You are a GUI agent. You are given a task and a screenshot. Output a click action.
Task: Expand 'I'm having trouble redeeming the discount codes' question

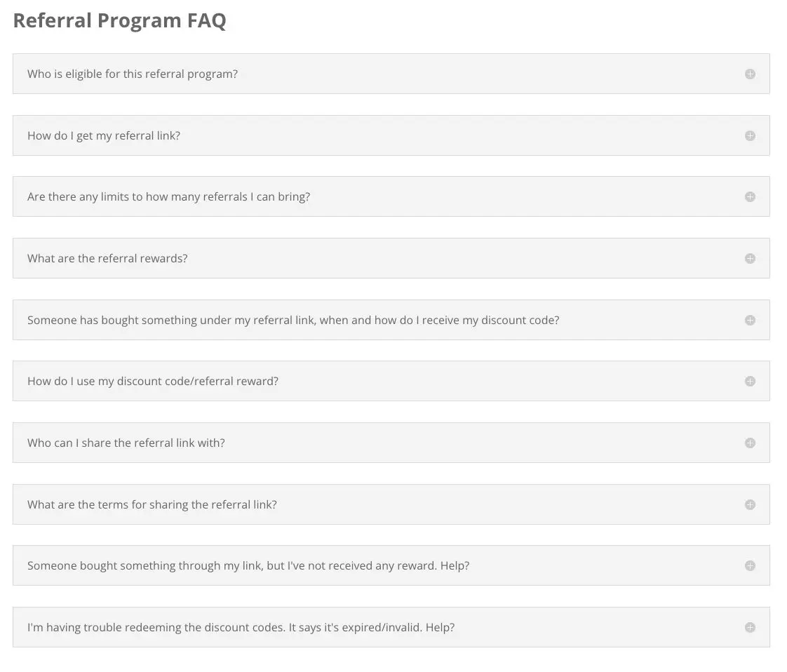pos(391,627)
